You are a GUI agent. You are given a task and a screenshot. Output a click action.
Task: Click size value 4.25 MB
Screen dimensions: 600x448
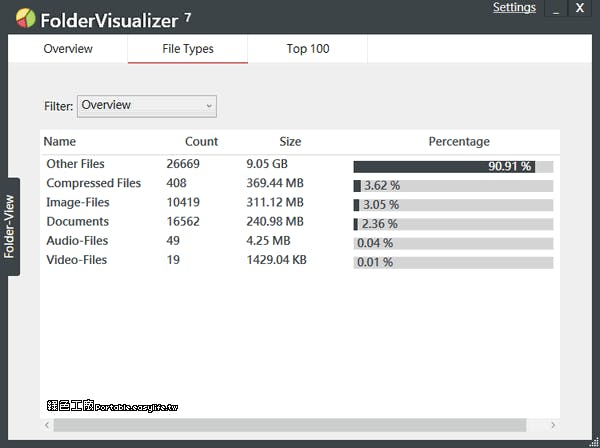coord(268,240)
